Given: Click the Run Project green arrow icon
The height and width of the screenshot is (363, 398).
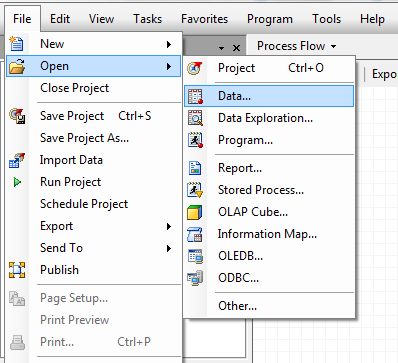Looking at the screenshot, I should click(17, 182).
